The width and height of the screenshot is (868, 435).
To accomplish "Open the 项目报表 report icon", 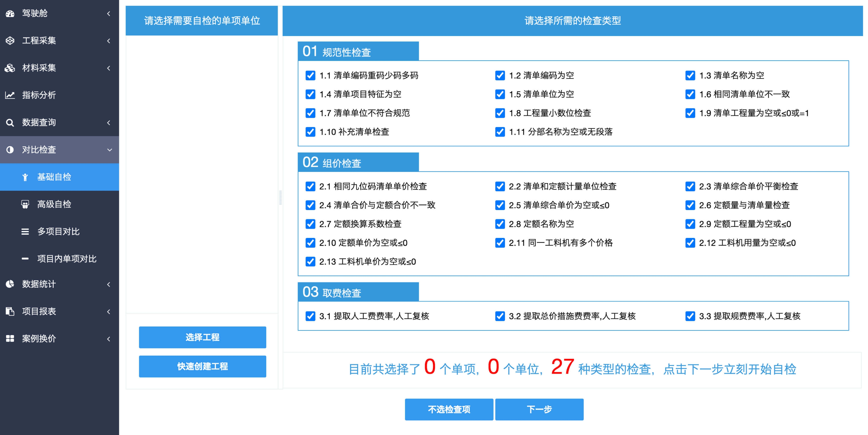I will [x=10, y=312].
